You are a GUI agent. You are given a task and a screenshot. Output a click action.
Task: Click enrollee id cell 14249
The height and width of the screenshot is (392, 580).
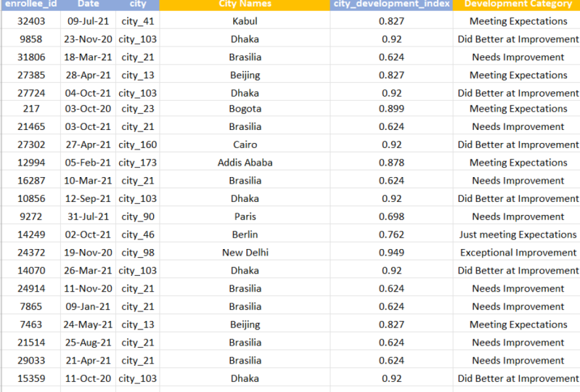click(x=31, y=234)
